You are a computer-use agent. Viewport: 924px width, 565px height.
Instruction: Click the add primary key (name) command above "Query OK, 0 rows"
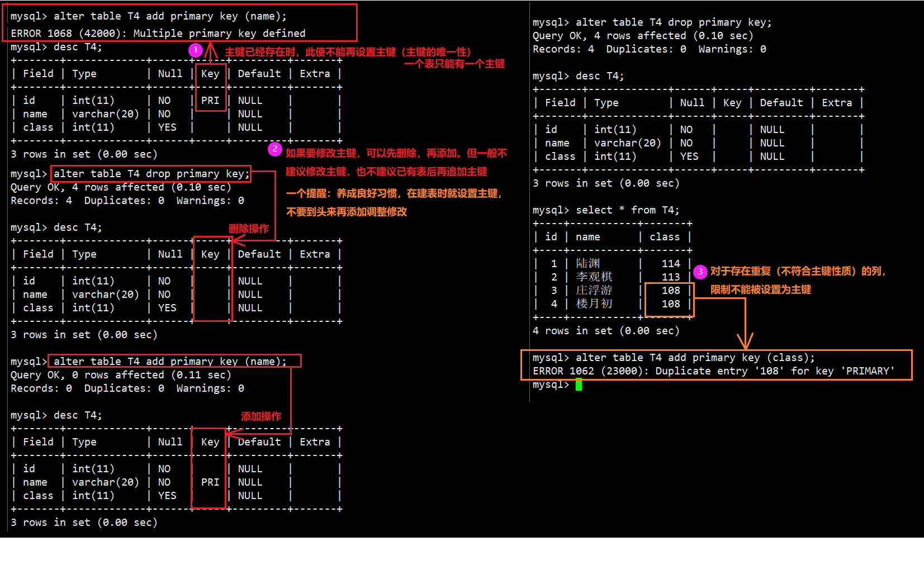tap(170, 362)
